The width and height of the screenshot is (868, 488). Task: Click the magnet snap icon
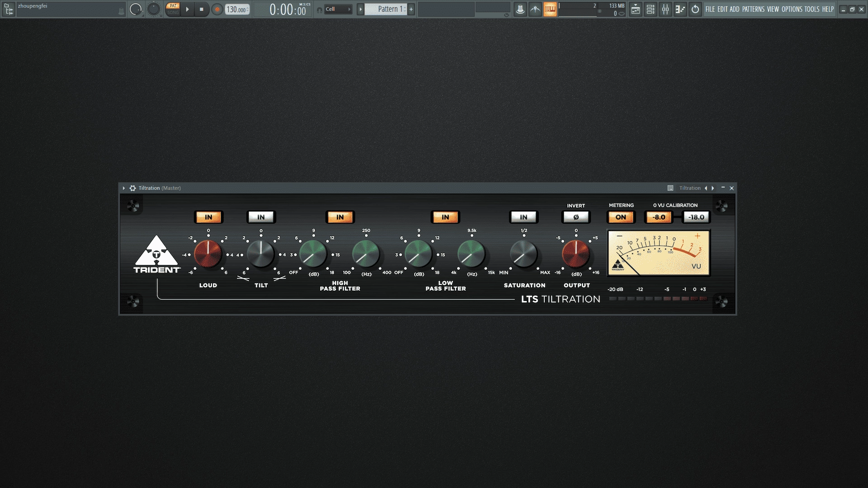(x=320, y=9)
